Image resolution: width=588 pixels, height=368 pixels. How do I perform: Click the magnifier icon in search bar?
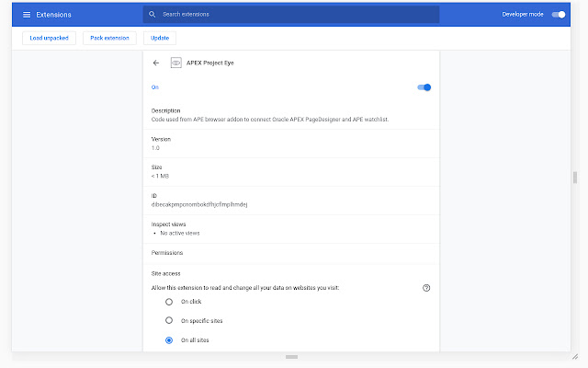tap(153, 15)
